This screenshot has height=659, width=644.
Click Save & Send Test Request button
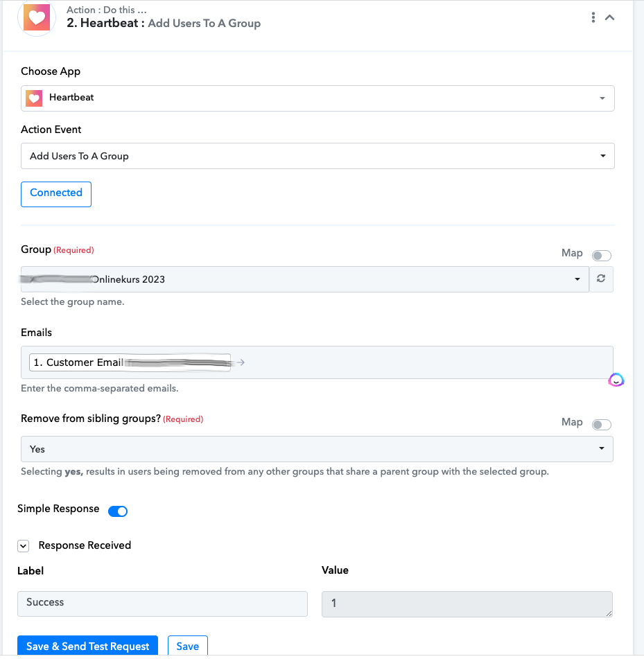click(x=87, y=646)
